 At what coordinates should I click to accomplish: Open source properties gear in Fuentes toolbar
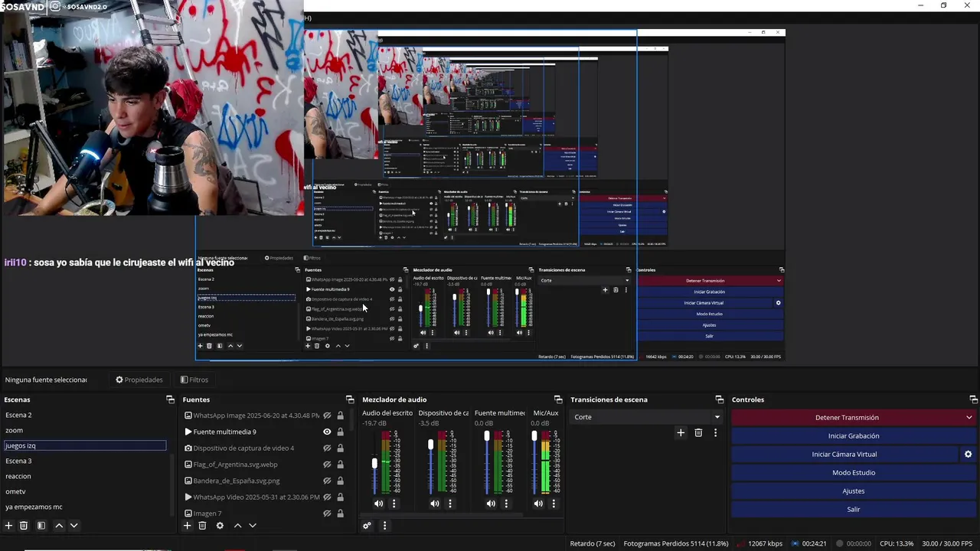click(220, 526)
